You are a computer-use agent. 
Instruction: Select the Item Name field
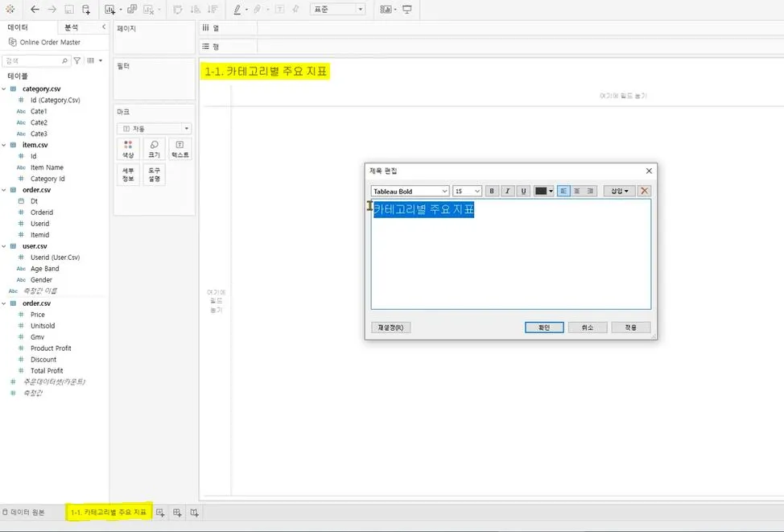point(47,167)
